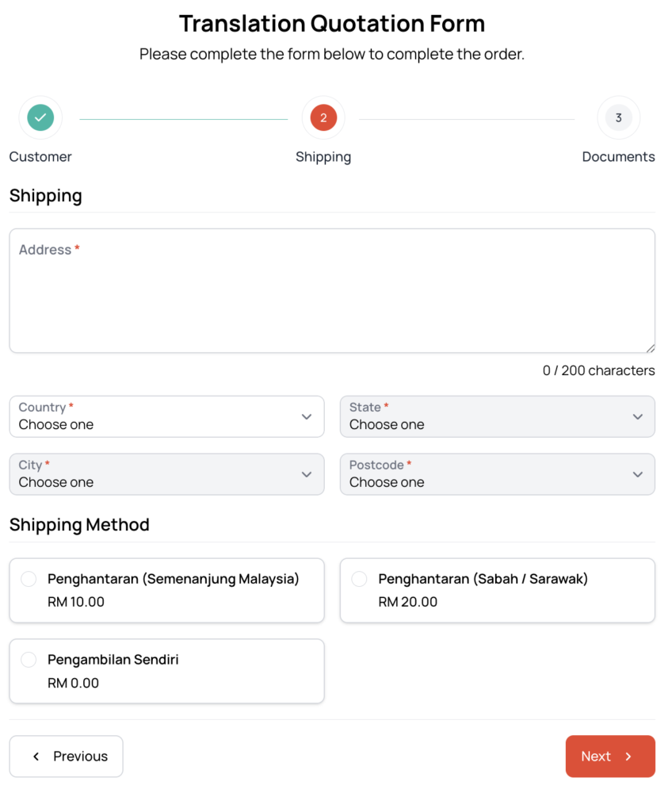The image size is (672, 793).
Task: Click the step 3 Documents circle
Action: pos(618,117)
